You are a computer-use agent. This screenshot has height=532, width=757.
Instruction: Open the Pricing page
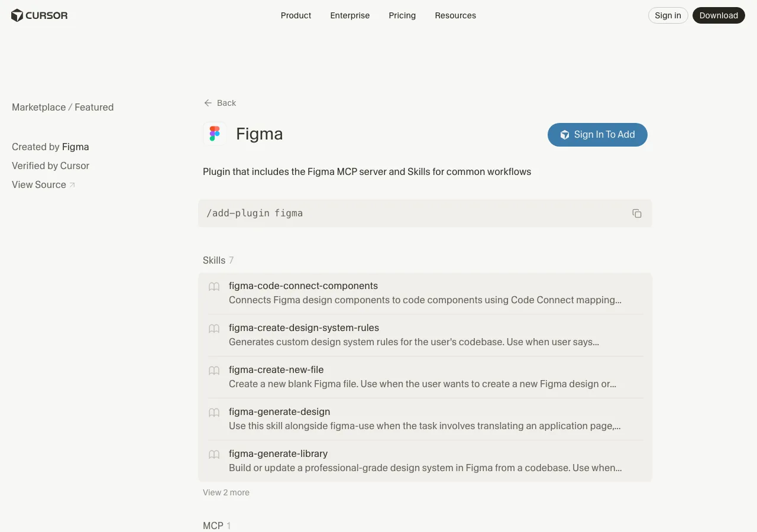click(402, 15)
